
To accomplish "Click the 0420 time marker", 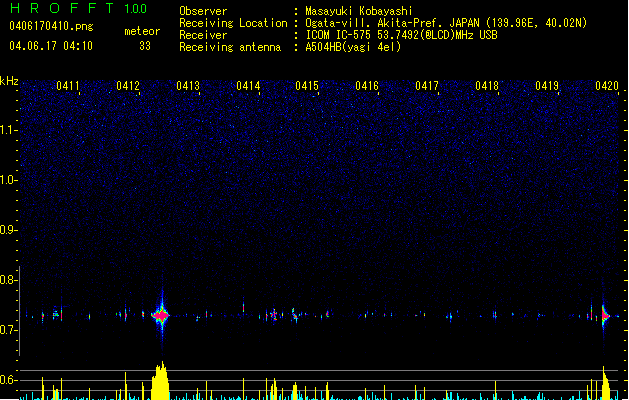I will 607,86.
